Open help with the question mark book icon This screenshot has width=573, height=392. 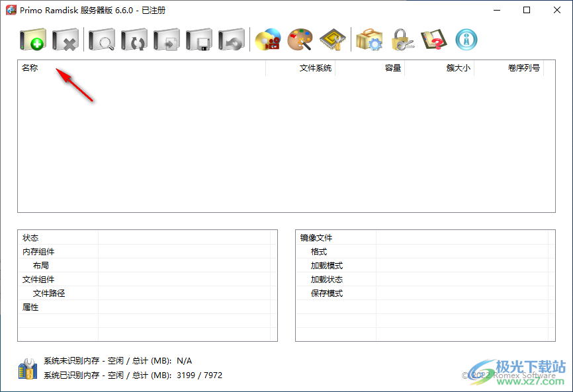coord(435,40)
